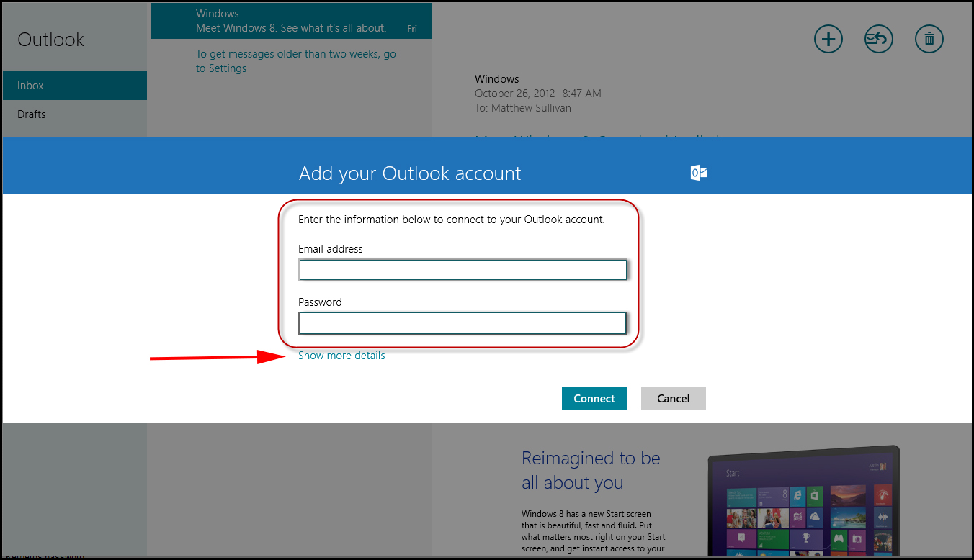
Task: Click sender name Windows in reading pane
Action: pyautogui.click(x=496, y=79)
